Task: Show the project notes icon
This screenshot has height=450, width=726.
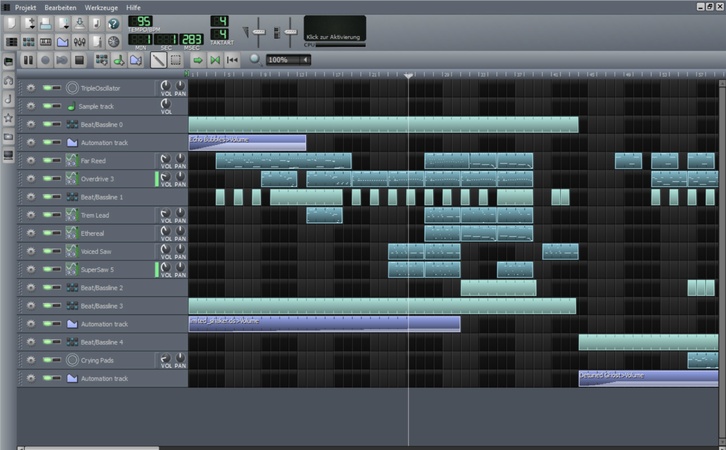Action: coord(97,42)
